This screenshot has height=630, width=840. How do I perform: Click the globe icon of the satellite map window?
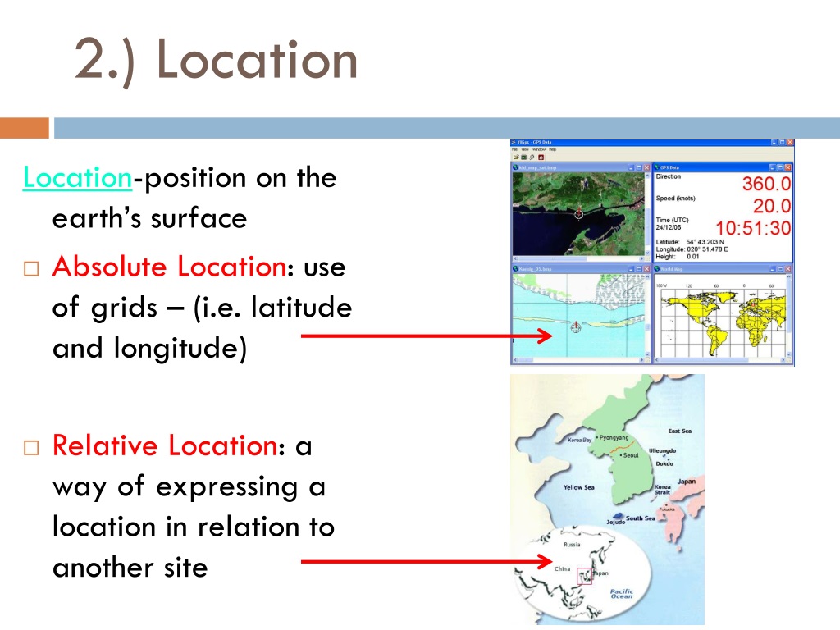coord(515,167)
